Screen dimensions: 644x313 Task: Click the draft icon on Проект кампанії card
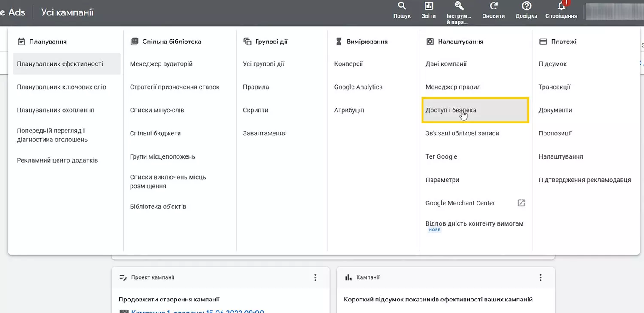pos(123,278)
